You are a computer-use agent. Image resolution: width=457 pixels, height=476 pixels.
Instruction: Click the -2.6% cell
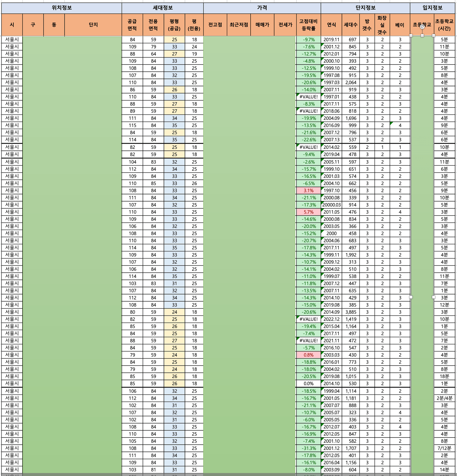(x=309, y=162)
